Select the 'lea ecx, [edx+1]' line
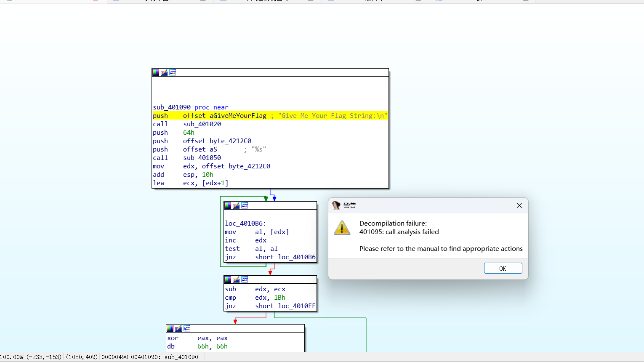 point(191,183)
